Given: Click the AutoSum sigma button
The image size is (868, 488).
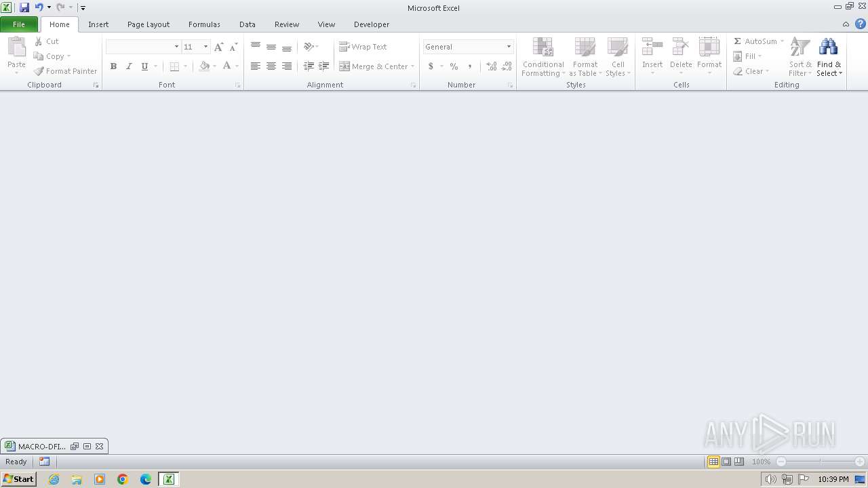Looking at the screenshot, I should (755, 41).
